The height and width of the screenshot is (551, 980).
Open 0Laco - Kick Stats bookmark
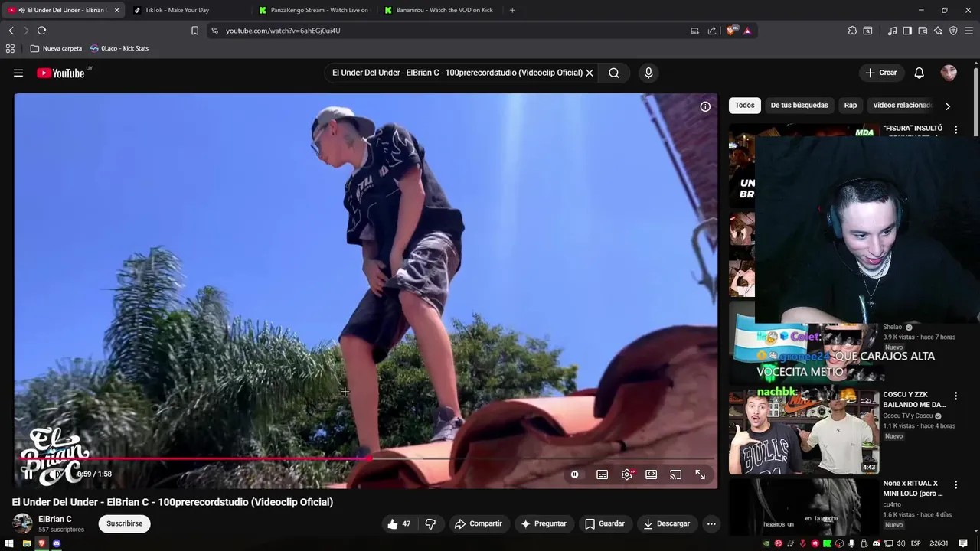tap(119, 48)
